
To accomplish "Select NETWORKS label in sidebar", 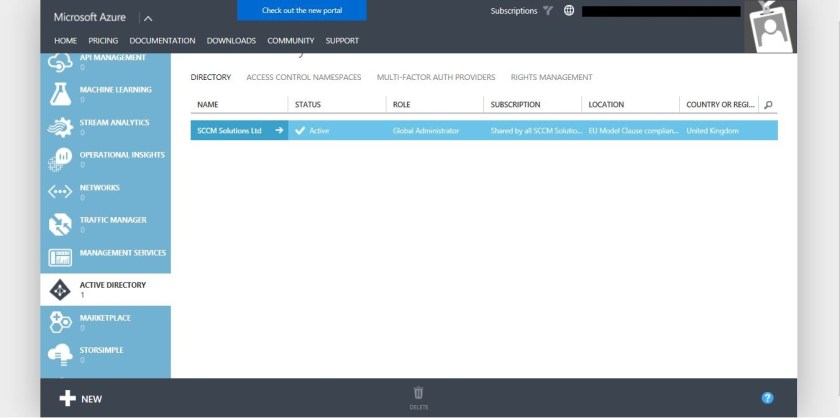I will (x=100, y=188).
